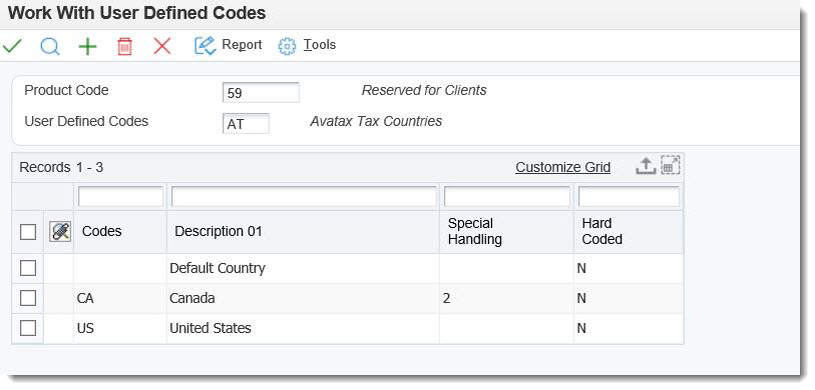Viewport: 815px width, 390px height.
Task: Open the Tools menu
Action: pos(307,45)
